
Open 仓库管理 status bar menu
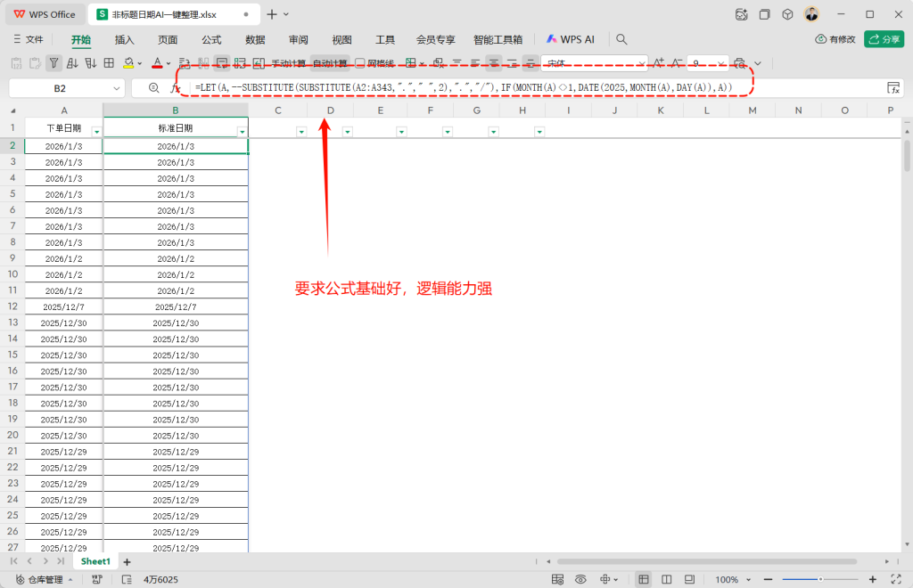click(x=45, y=579)
